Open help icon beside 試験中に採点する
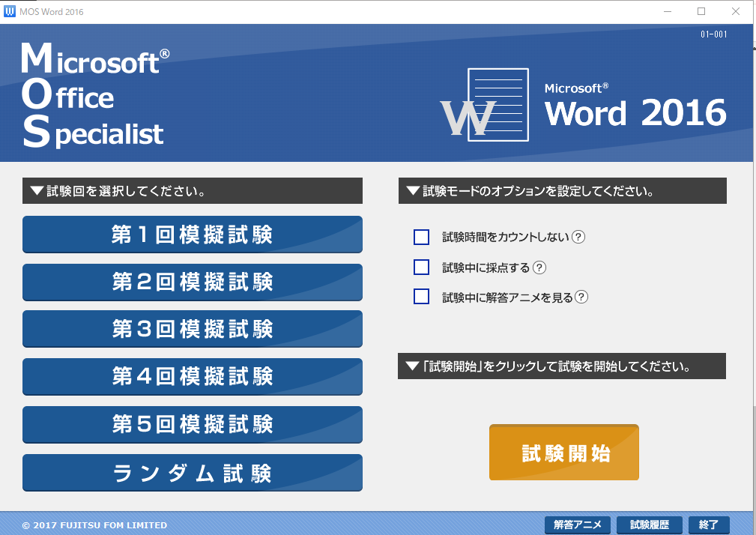This screenshot has height=535, width=756. 539,267
